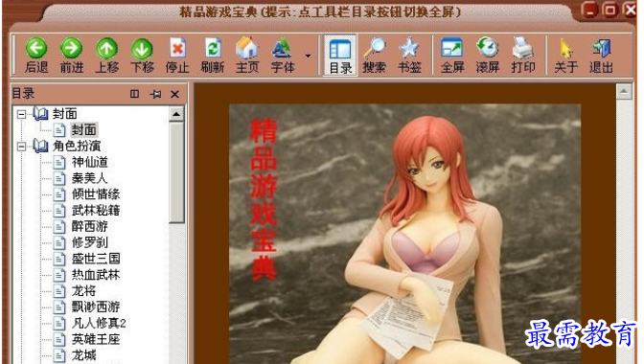Click the content pane scroll-up arrow
The image size is (644, 364).
coord(624,91)
